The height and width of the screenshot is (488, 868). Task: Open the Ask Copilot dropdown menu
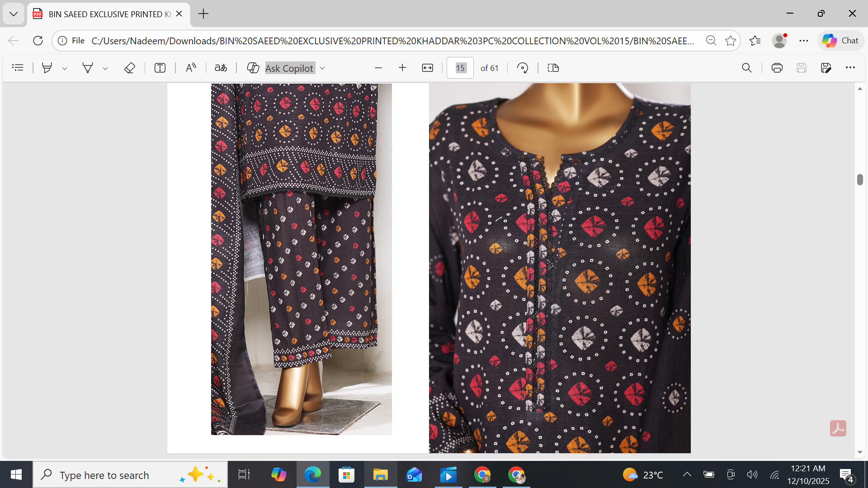[x=322, y=68]
